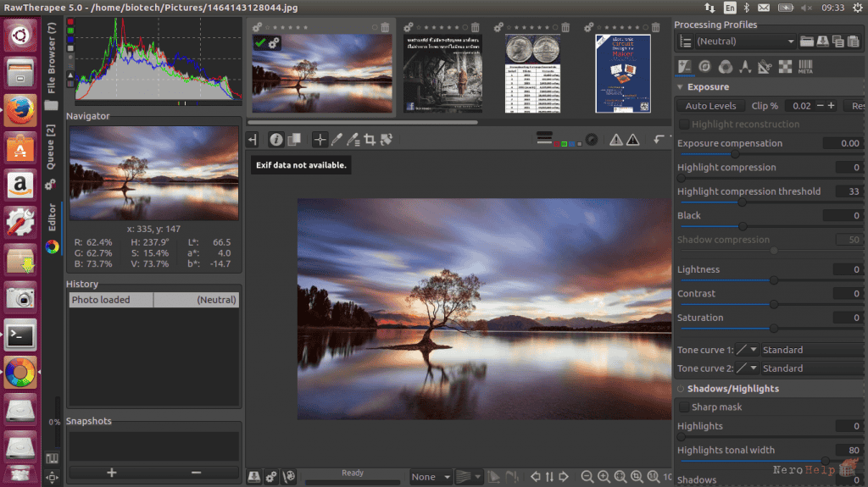
Task: Open the Detail tab in the tool panel
Action: coord(704,67)
